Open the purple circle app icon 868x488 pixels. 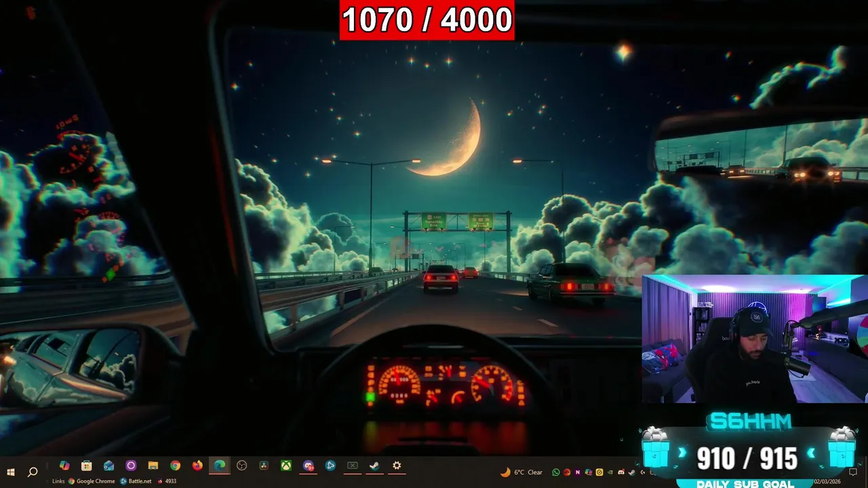pos(131,466)
